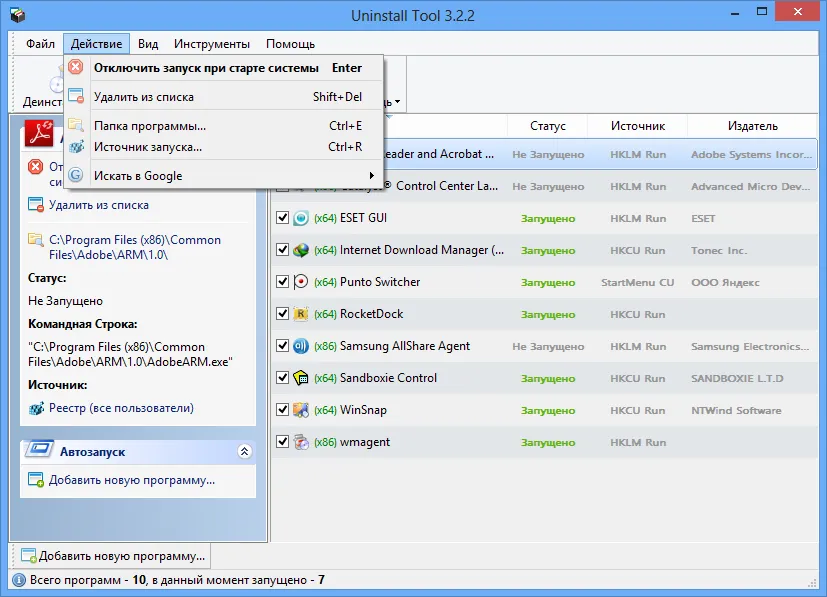Uncheck the Internet Download Manager checkbox
Viewport: 827px width, 597px height.
pos(283,249)
